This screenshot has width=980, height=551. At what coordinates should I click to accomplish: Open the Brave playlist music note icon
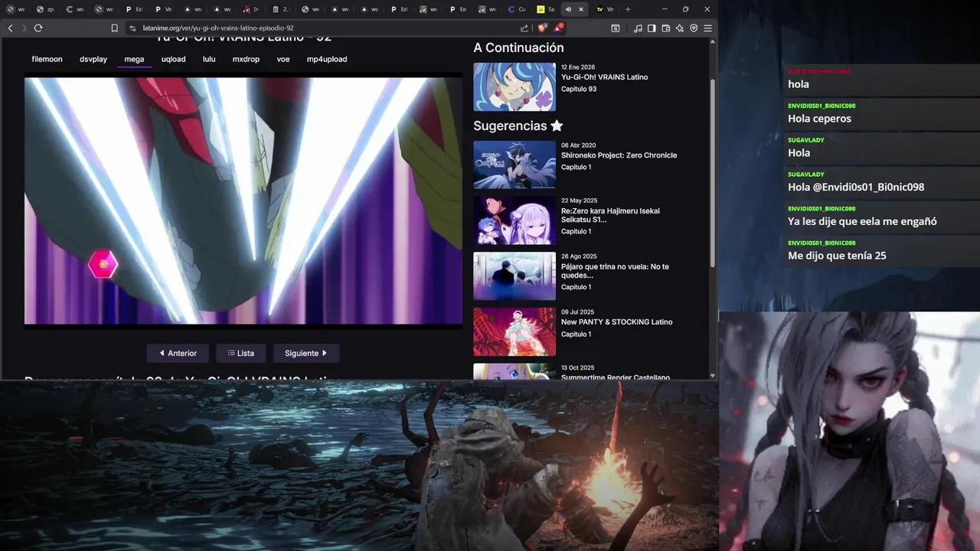(638, 28)
